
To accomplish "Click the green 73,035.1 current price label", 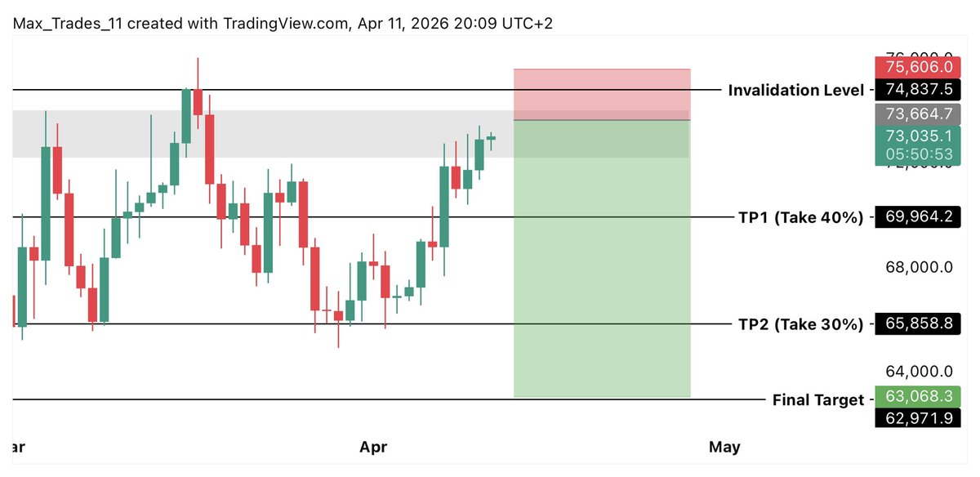I will click(x=913, y=136).
